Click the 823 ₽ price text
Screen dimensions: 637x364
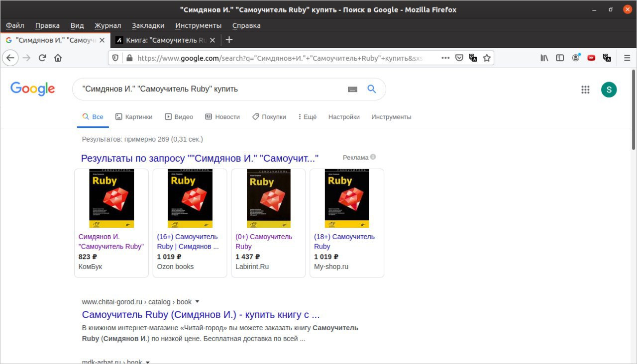tap(88, 257)
